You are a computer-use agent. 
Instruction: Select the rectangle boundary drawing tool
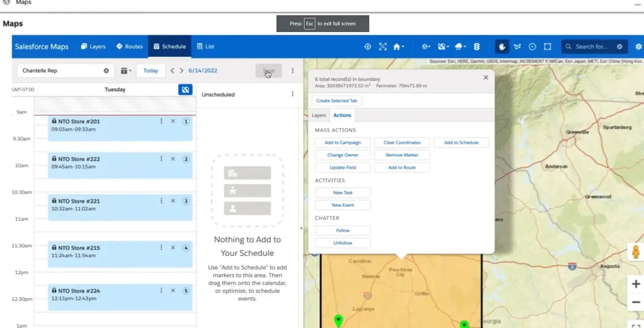[548, 46]
